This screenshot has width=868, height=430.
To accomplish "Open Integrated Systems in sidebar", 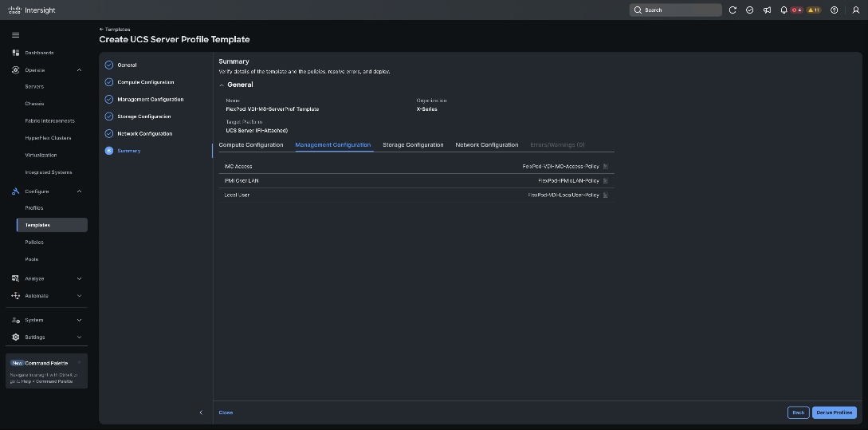I will [49, 172].
